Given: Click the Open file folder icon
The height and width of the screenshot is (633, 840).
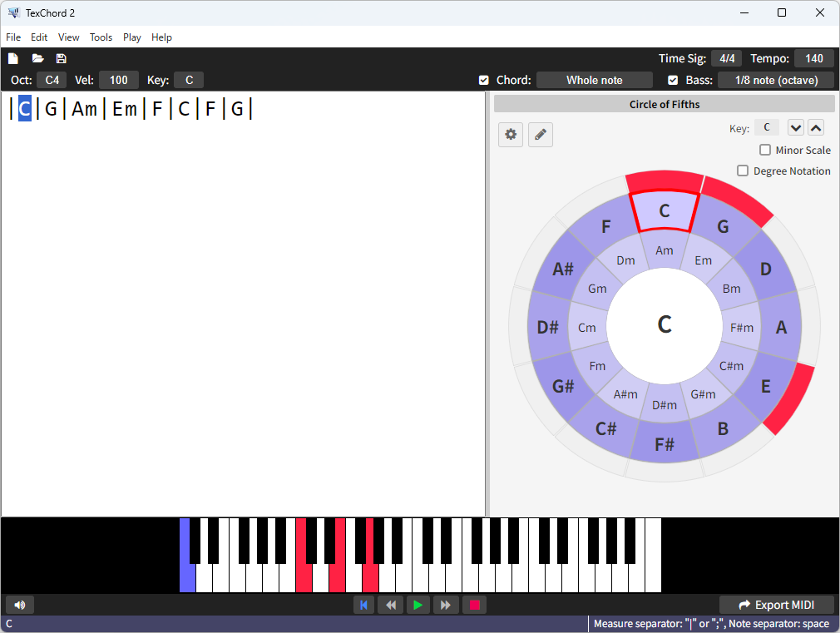Looking at the screenshot, I should point(37,58).
